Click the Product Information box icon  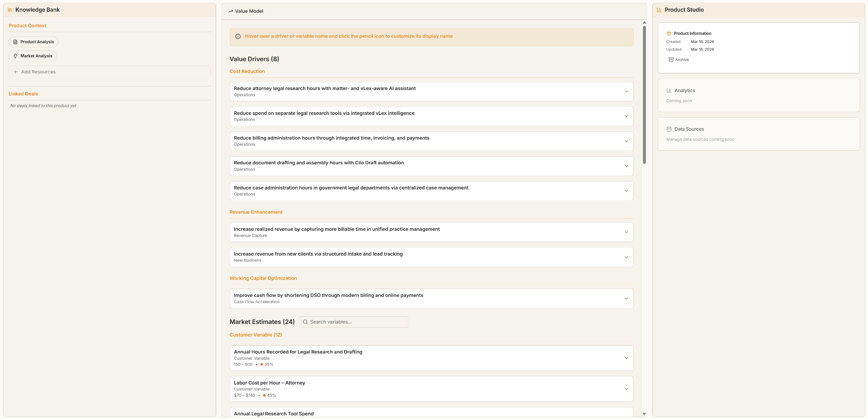point(669,33)
